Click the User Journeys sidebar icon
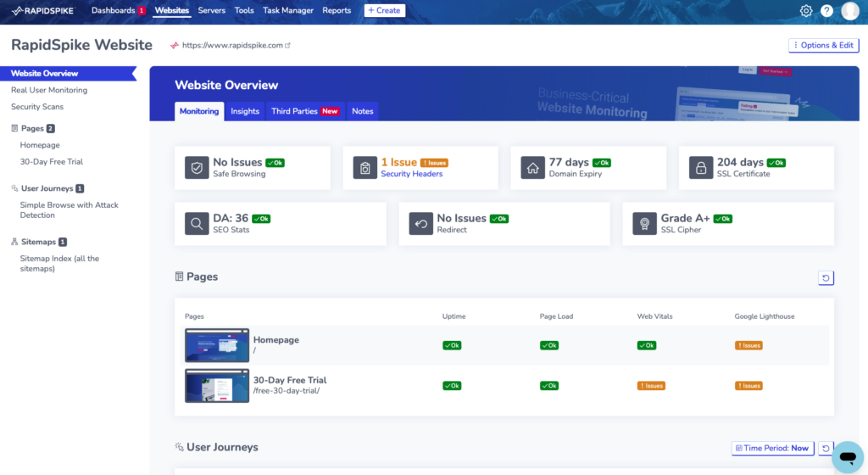This screenshot has height=475, width=868. tap(14, 188)
